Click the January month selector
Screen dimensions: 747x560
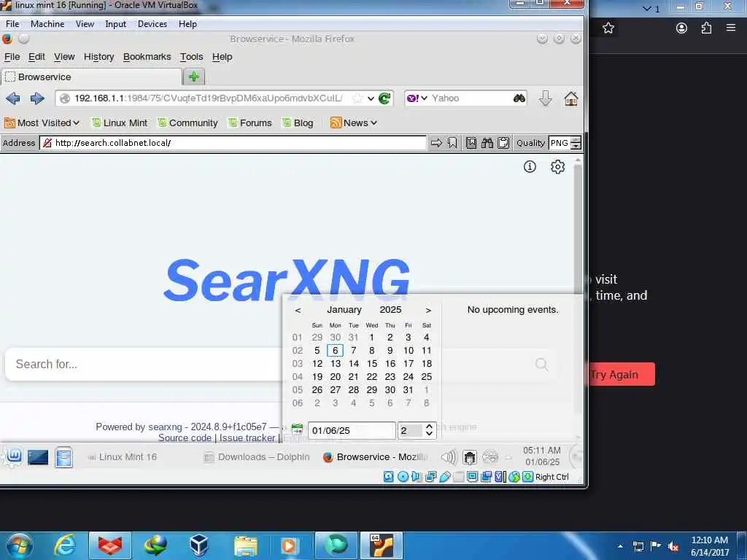[x=344, y=309]
